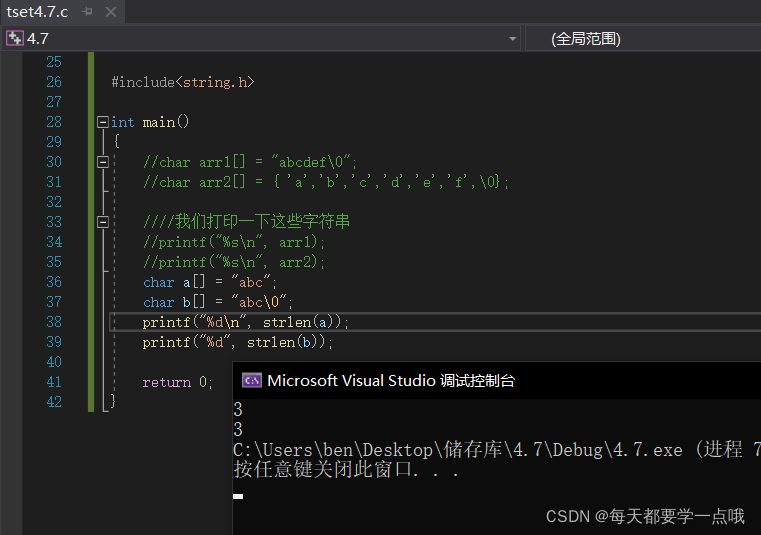Image resolution: width=761 pixels, height=535 pixels.
Task: Click the string.h include line
Action: tap(182, 82)
